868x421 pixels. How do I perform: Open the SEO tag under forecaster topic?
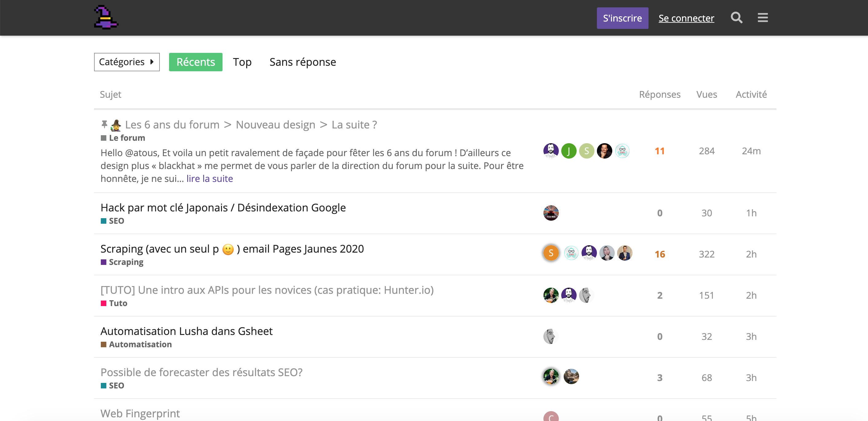point(112,385)
